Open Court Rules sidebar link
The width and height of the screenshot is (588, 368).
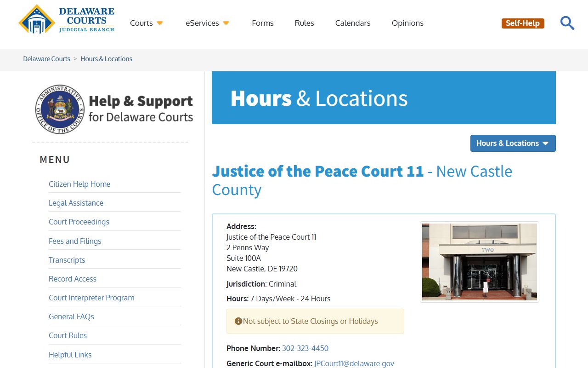coord(68,335)
